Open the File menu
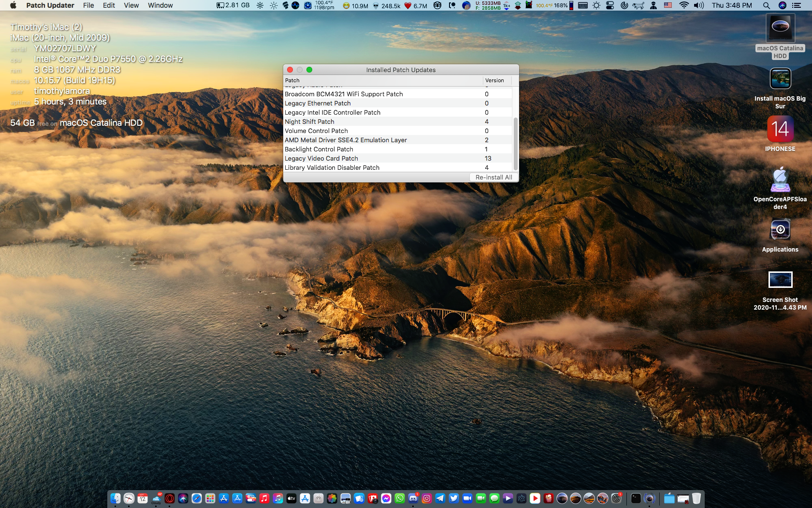 88,5
